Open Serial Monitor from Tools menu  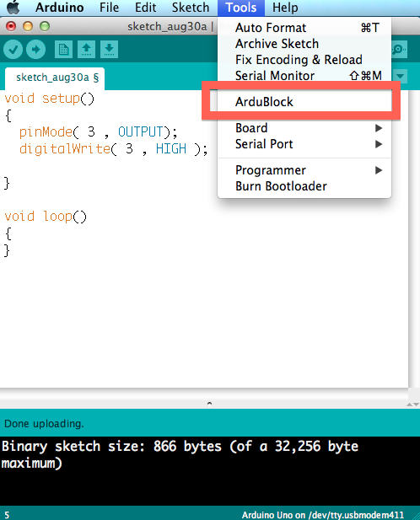304,76
